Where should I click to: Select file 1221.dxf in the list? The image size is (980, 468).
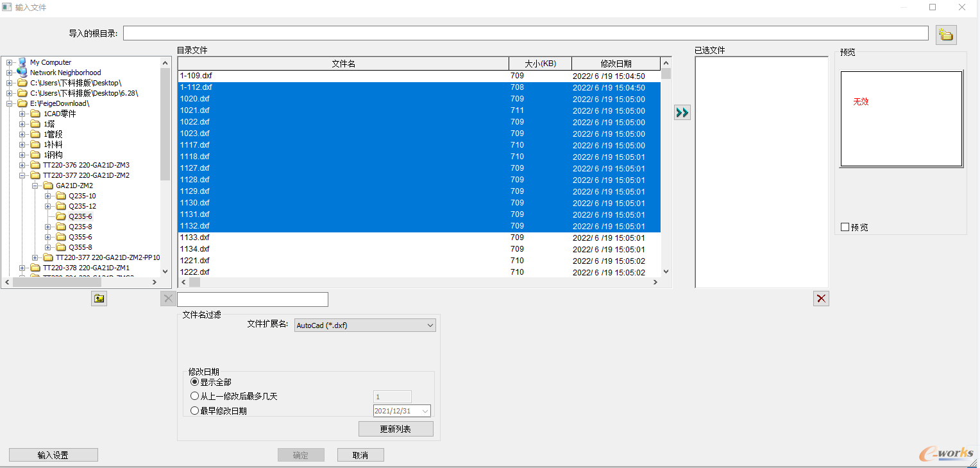[419, 261]
